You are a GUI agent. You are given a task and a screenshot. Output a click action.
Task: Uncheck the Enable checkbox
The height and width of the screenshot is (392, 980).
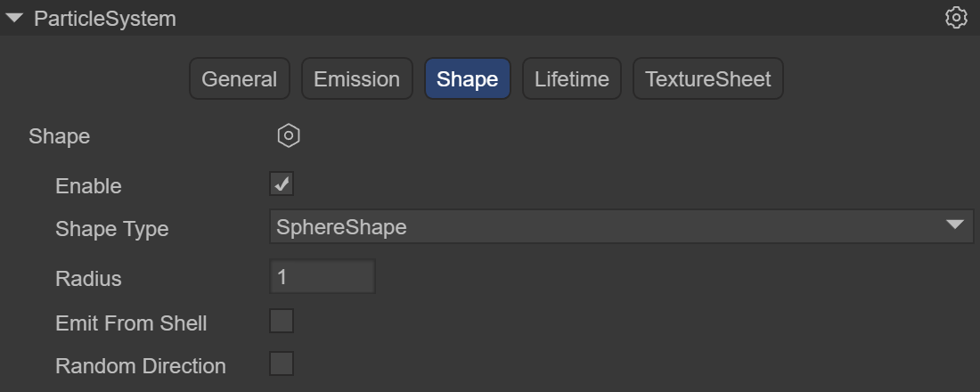pos(282,184)
